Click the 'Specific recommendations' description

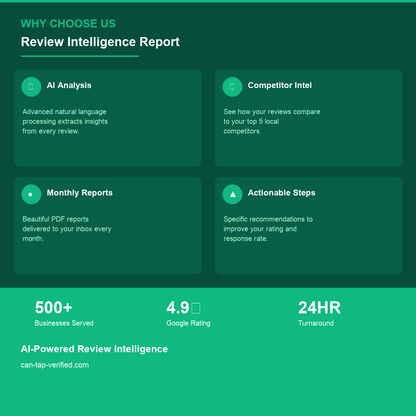pyautogui.click(x=268, y=229)
